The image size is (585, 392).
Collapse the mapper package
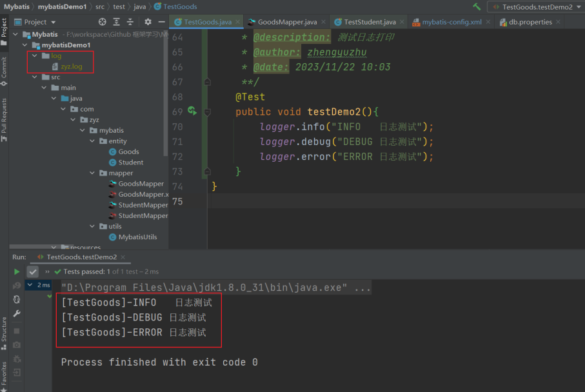tap(92, 173)
